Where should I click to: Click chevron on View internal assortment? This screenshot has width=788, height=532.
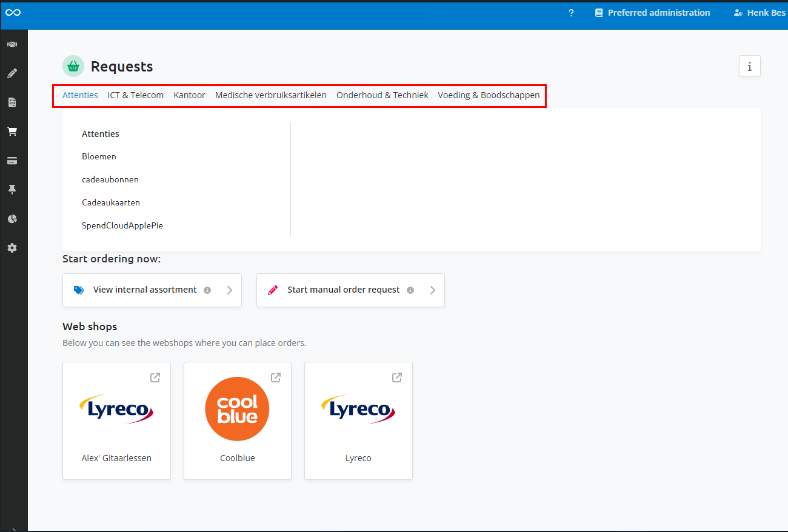[230, 290]
